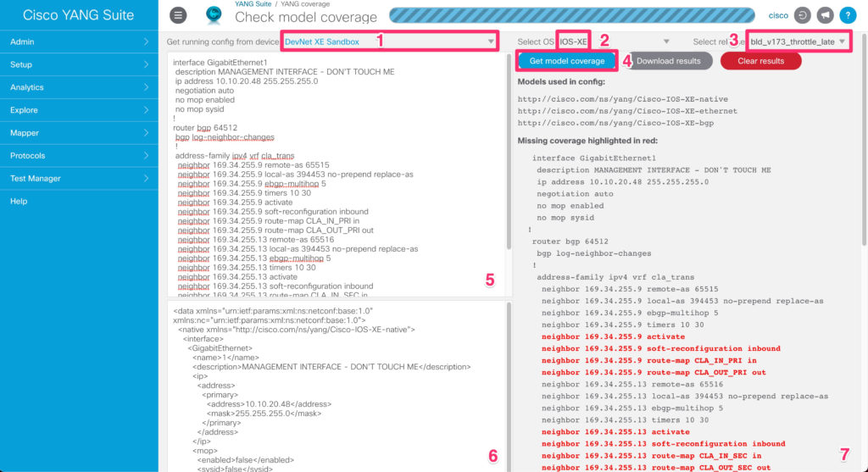
Task: Expand the Admin sidebar menu
Action: pyautogui.click(x=78, y=42)
